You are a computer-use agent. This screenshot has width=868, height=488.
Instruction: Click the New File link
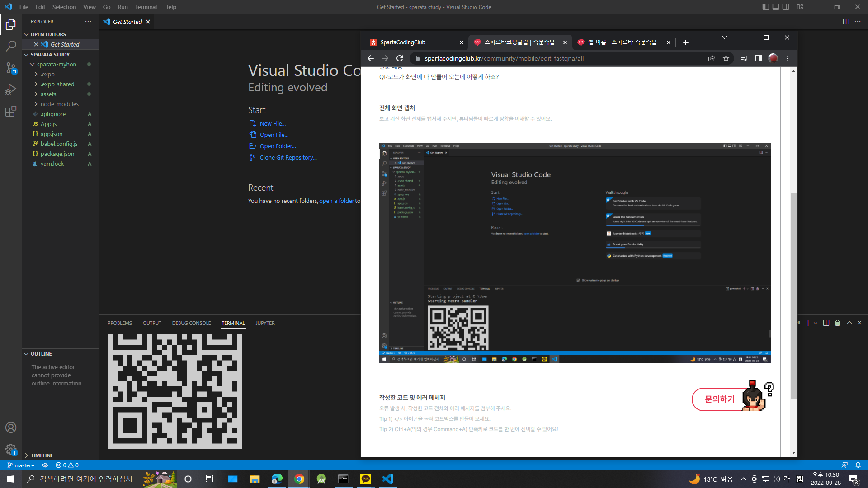pos(273,124)
